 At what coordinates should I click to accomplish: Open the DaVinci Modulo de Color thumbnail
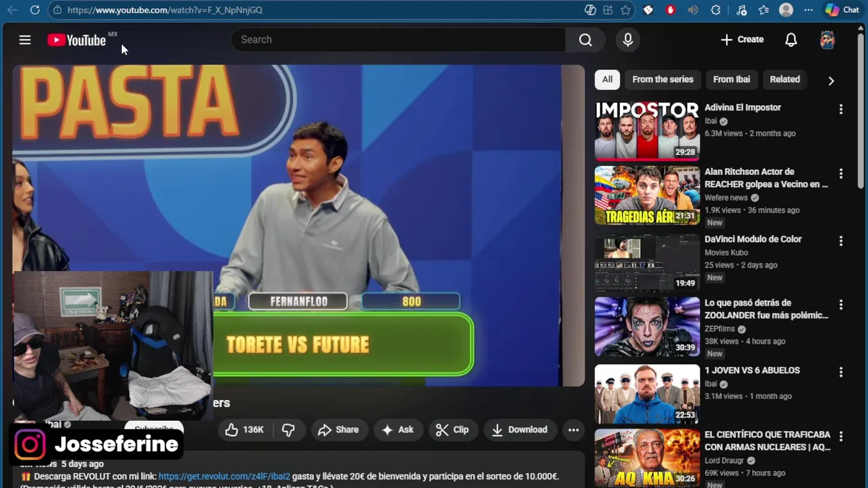(647, 262)
